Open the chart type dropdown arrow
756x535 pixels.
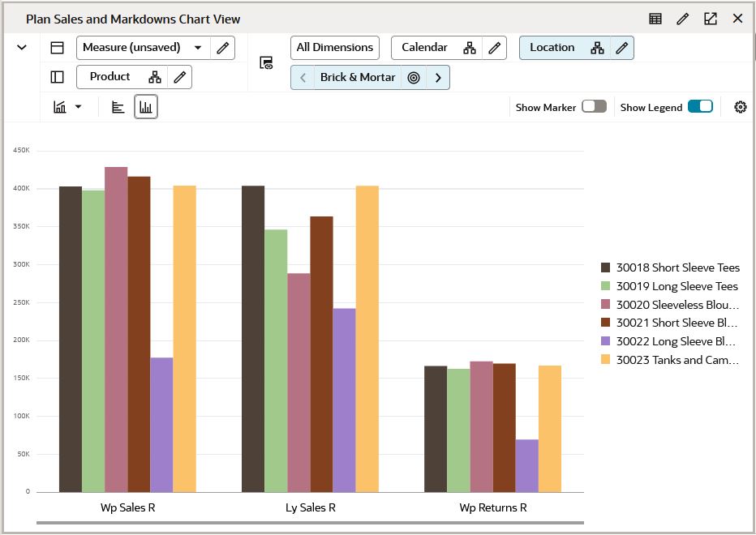pos(79,106)
